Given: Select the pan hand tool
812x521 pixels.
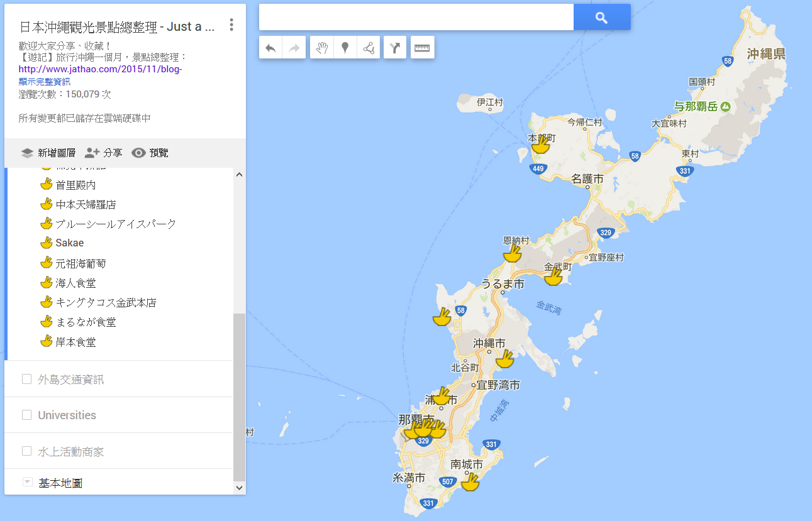Looking at the screenshot, I should pyautogui.click(x=321, y=47).
